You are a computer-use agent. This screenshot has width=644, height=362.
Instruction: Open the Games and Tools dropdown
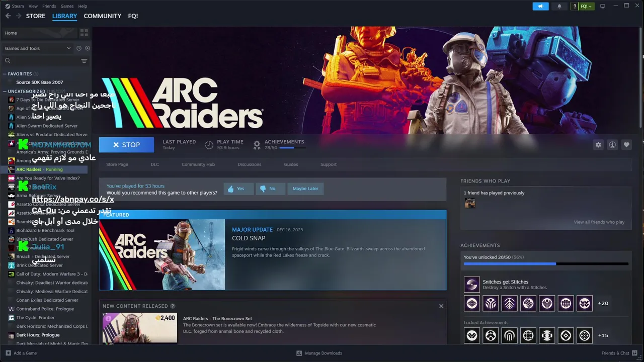pos(38,48)
